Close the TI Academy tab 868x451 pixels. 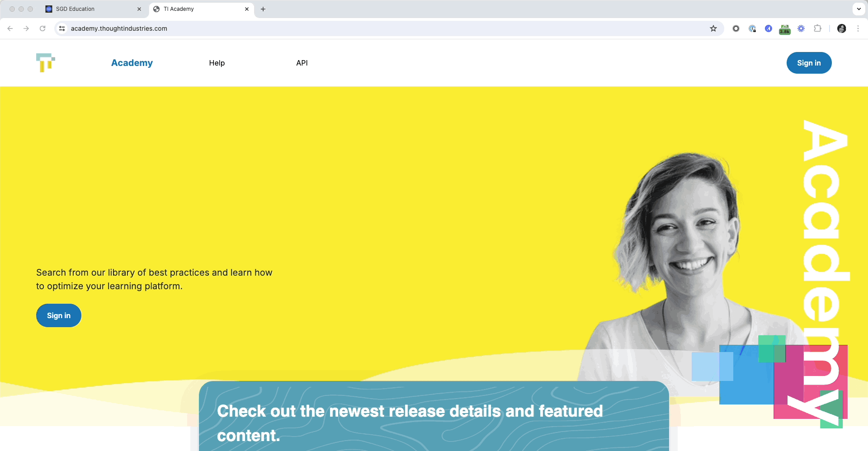[x=247, y=9]
